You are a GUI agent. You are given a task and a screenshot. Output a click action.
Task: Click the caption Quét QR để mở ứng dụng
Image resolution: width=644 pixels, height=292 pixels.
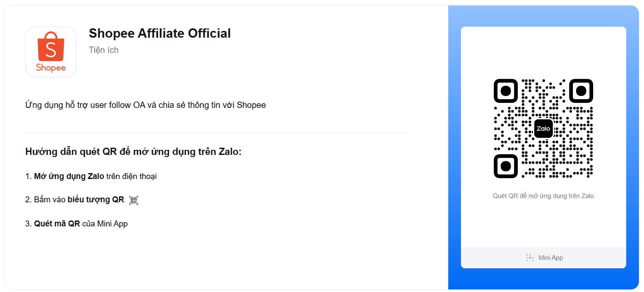click(x=543, y=196)
